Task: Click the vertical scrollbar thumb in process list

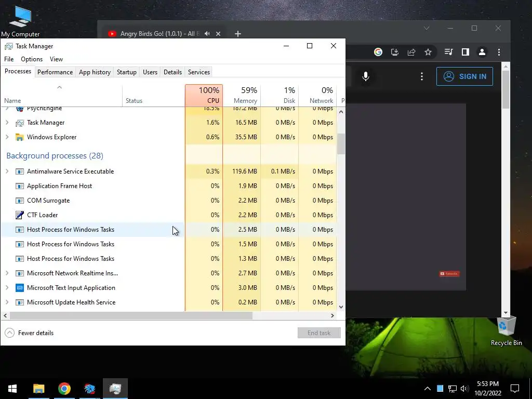Action: click(341, 144)
